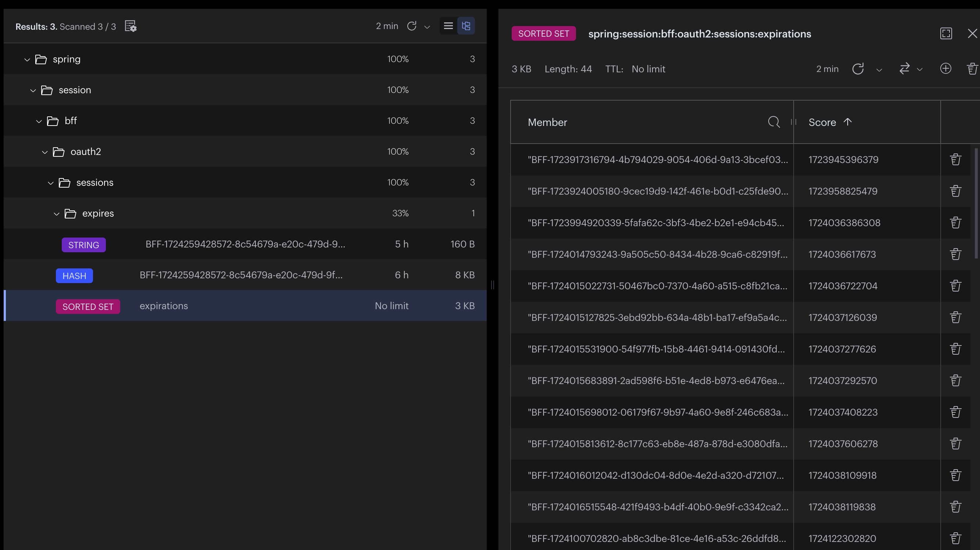Add a new member with the plus icon
Viewport: 980px width, 550px height.
coord(946,68)
